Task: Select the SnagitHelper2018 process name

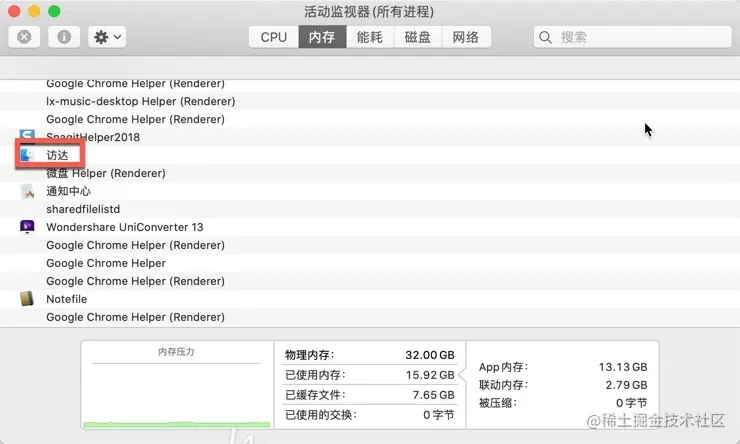Action: 93,137
